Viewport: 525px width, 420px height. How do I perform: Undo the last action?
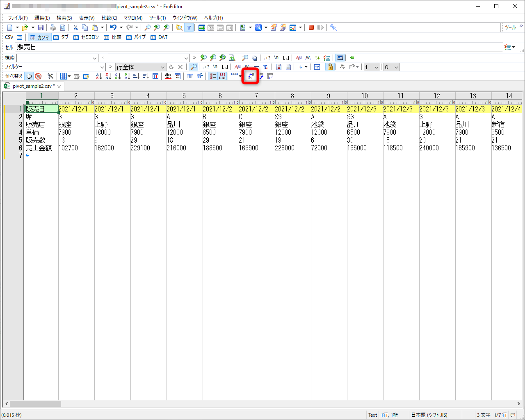tap(113, 27)
